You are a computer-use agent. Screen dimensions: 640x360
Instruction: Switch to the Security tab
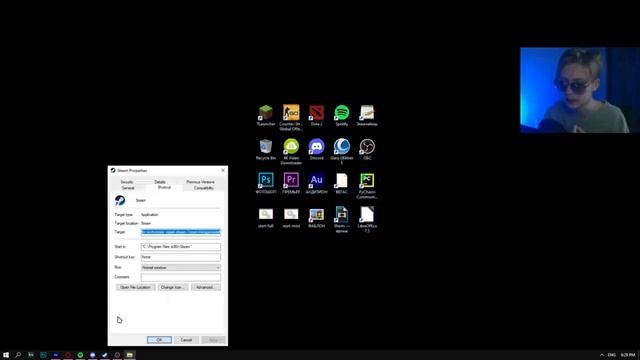(x=127, y=182)
